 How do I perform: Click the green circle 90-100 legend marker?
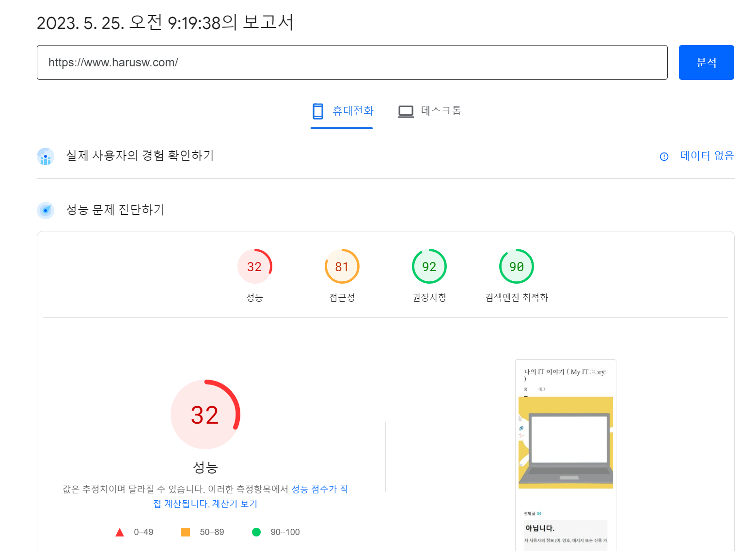256,532
